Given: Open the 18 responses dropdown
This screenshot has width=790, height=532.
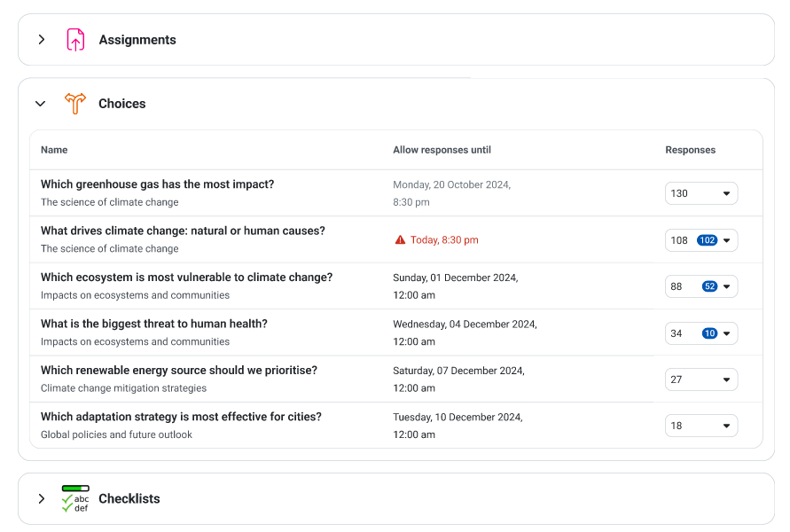Looking at the screenshot, I should (x=701, y=426).
